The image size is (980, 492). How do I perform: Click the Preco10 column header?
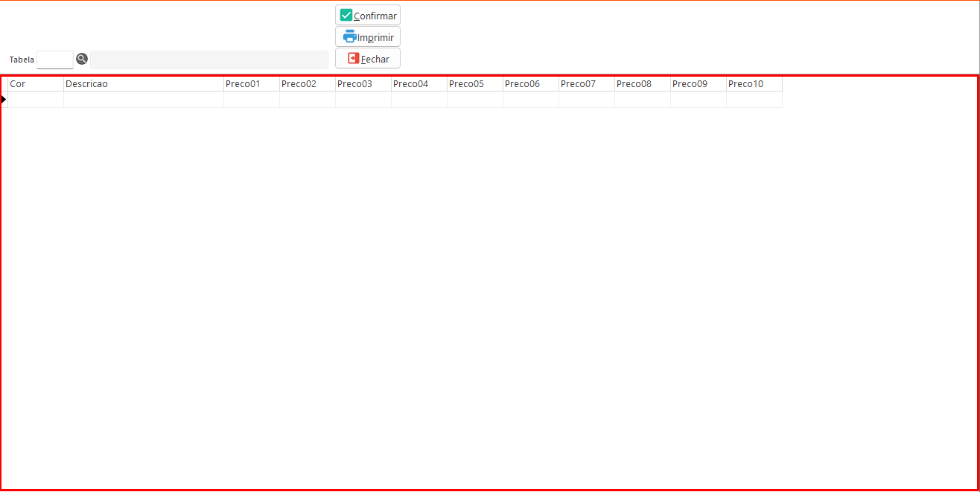[x=754, y=84]
